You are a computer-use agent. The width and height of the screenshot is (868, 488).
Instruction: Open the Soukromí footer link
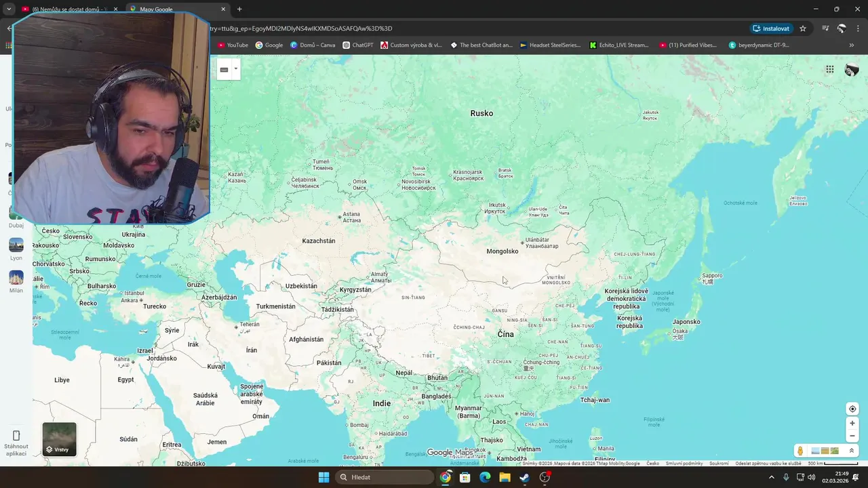719,464
